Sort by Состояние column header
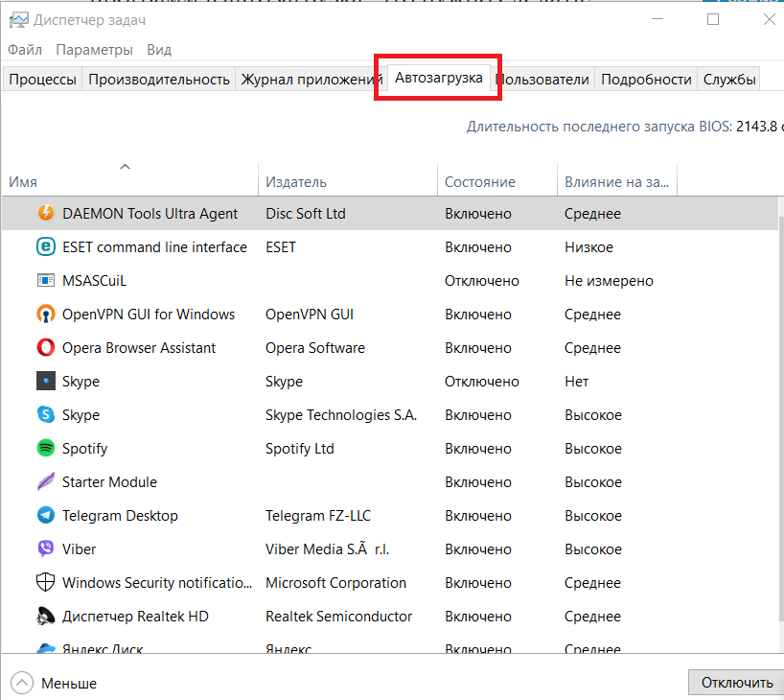This screenshot has height=700, width=784. click(479, 181)
